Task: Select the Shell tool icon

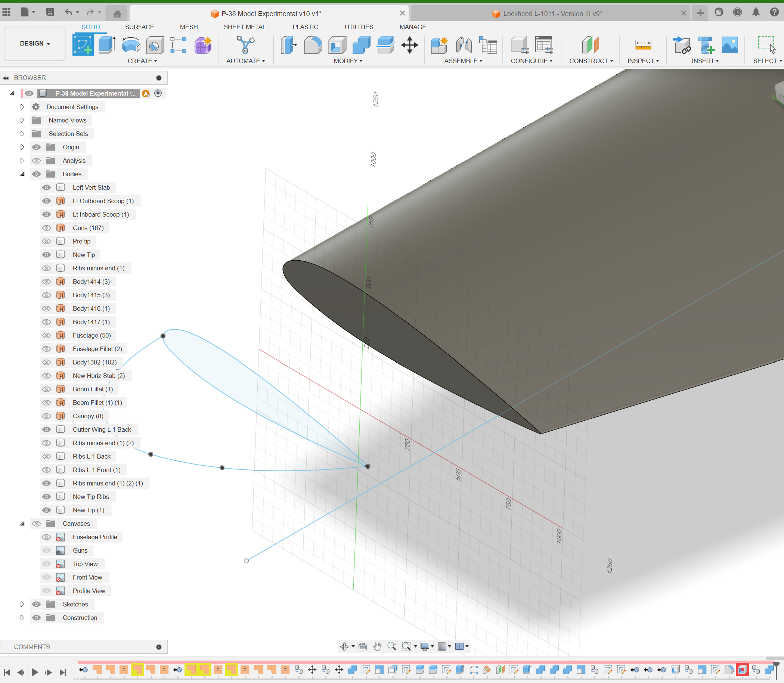Action: (x=337, y=45)
